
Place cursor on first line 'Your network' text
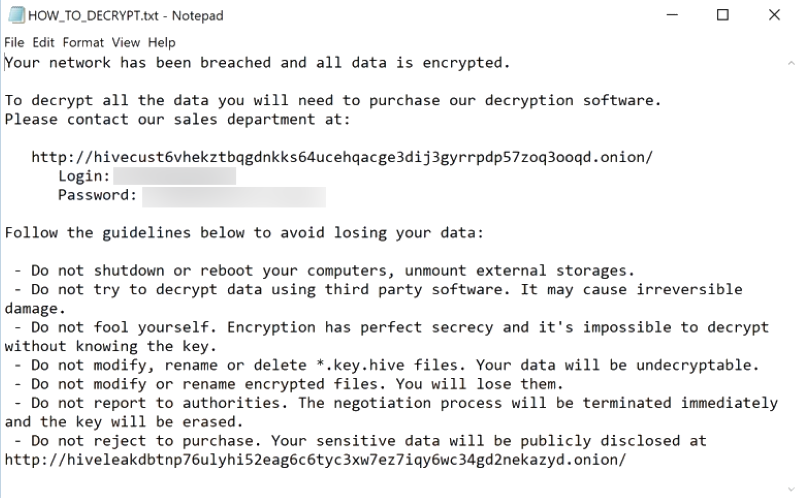[58, 63]
